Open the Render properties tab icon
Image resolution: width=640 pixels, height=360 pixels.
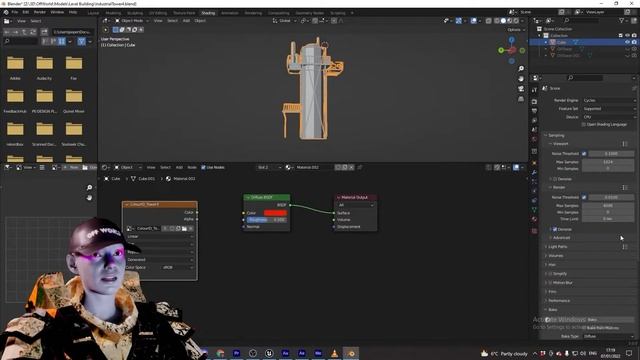click(534, 101)
